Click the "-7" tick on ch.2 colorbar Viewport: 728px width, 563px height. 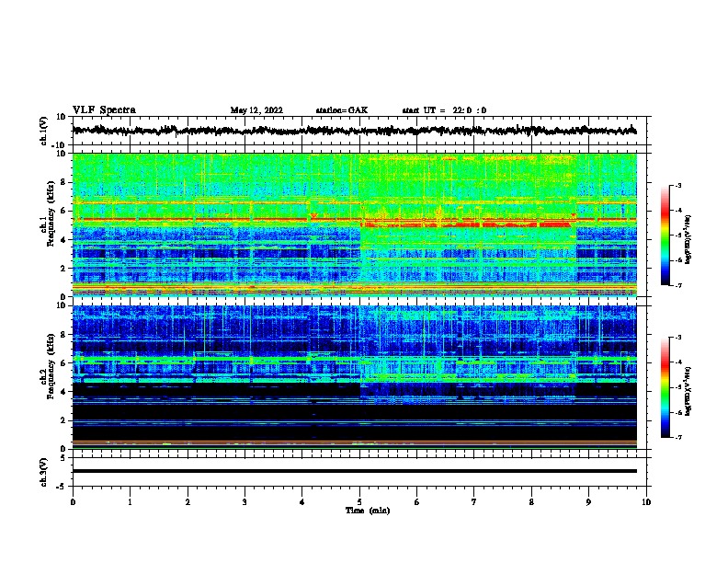677,437
